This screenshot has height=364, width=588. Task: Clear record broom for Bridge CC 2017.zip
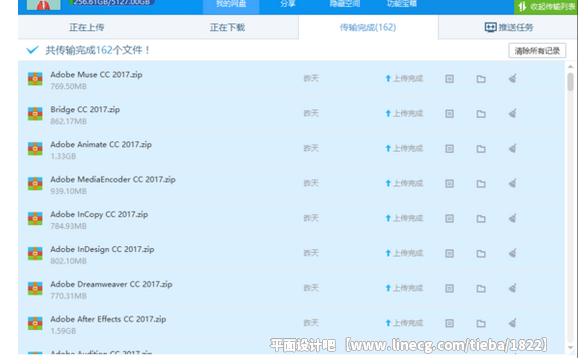pyautogui.click(x=512, y=113)
